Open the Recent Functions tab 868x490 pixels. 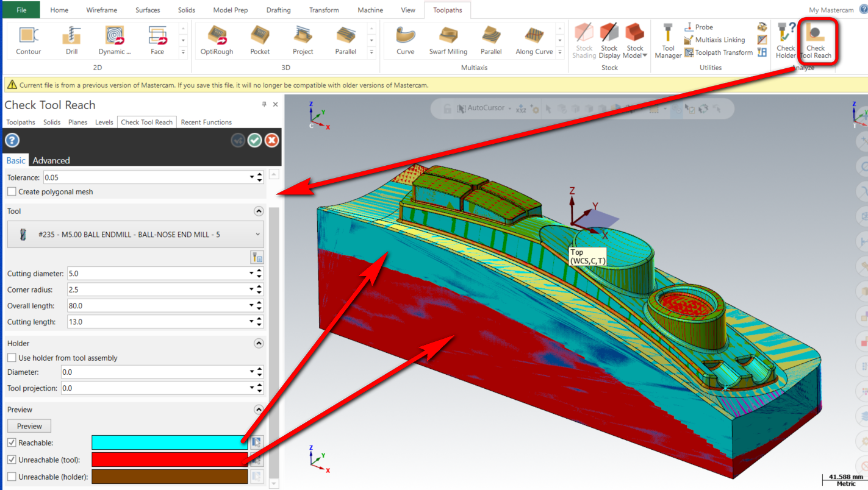(x=206, y=122)
